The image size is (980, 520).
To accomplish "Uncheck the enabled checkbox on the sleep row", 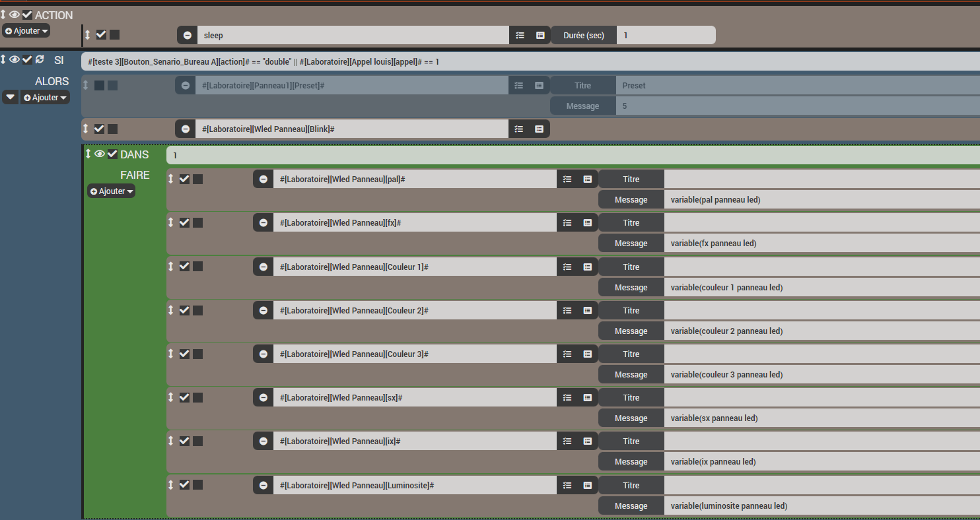I will pos(101,34).
